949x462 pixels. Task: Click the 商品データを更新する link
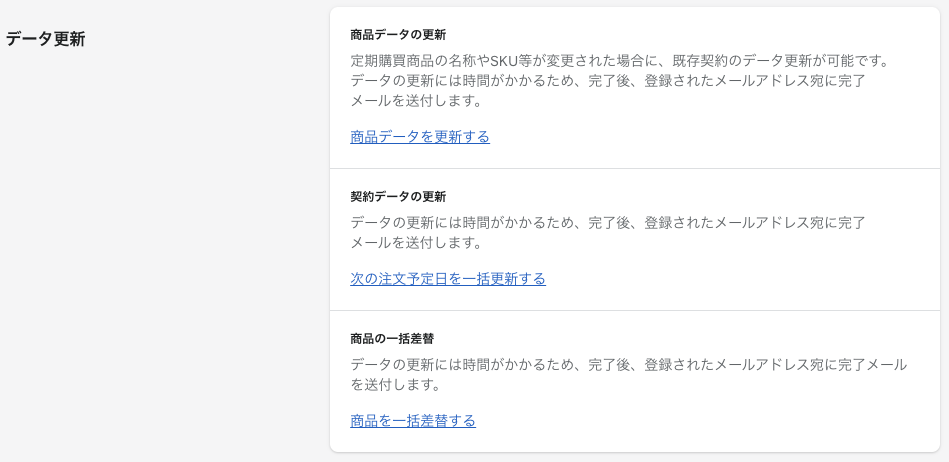[x=420, y=137]
